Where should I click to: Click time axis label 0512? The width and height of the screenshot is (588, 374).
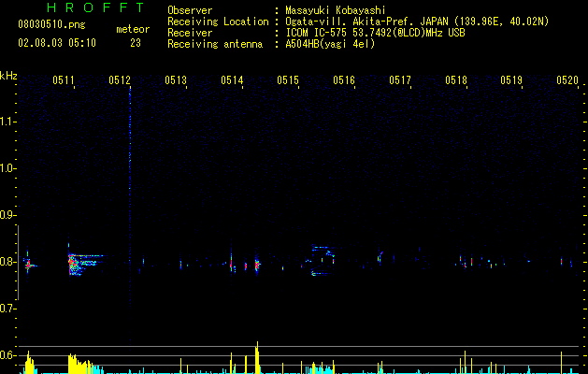point(120,80)
